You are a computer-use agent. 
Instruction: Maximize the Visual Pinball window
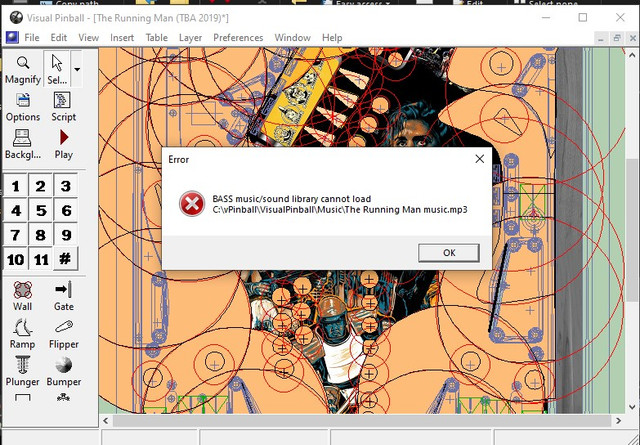(x=583, y=18)
